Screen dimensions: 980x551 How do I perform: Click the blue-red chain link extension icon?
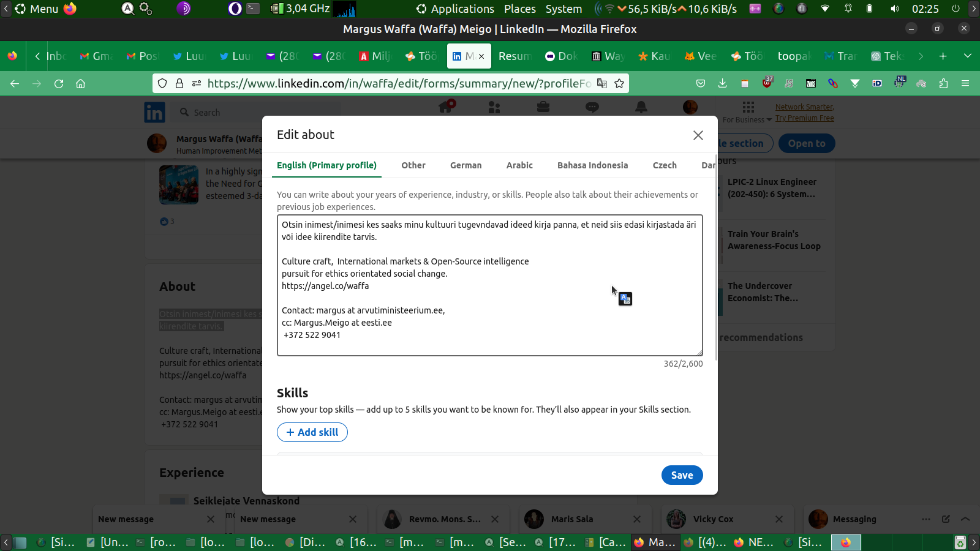coord(833,84)
